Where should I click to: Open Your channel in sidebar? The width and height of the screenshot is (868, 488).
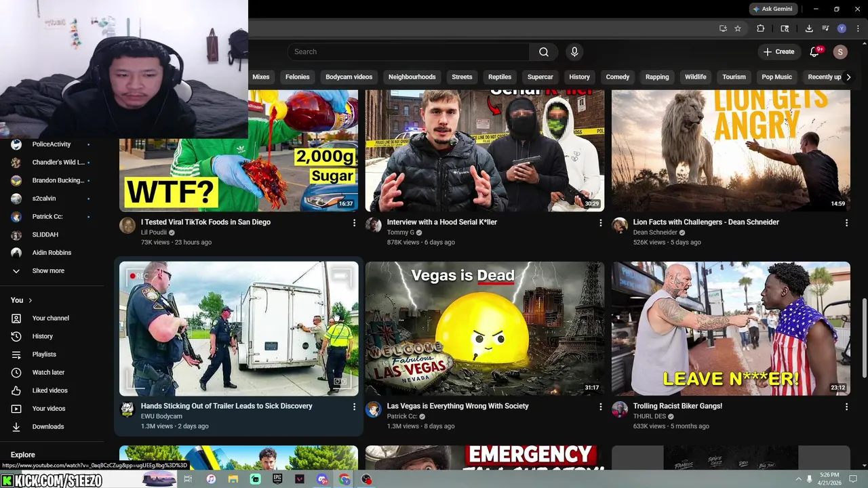click(50, 318)
